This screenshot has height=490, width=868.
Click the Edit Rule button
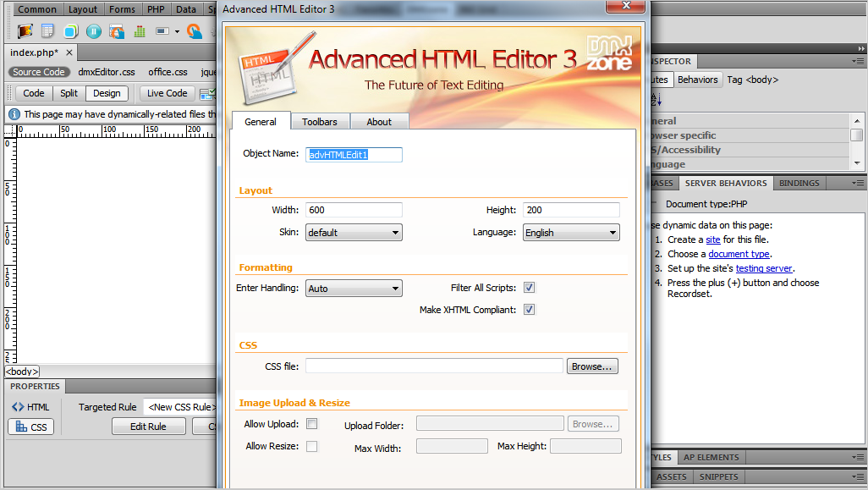point(148,427)
